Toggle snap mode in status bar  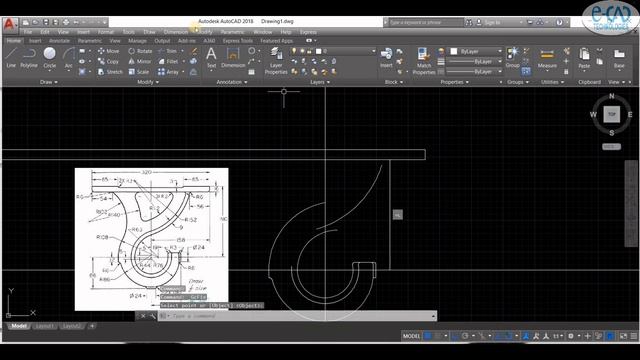point(439,336)
